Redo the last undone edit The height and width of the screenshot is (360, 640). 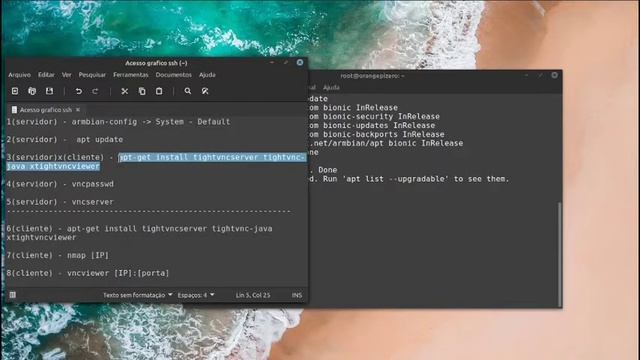pos(96,91)
